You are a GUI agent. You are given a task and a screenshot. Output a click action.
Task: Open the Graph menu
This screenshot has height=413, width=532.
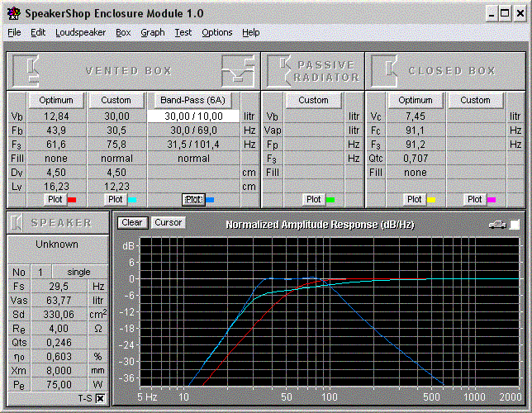153,32
